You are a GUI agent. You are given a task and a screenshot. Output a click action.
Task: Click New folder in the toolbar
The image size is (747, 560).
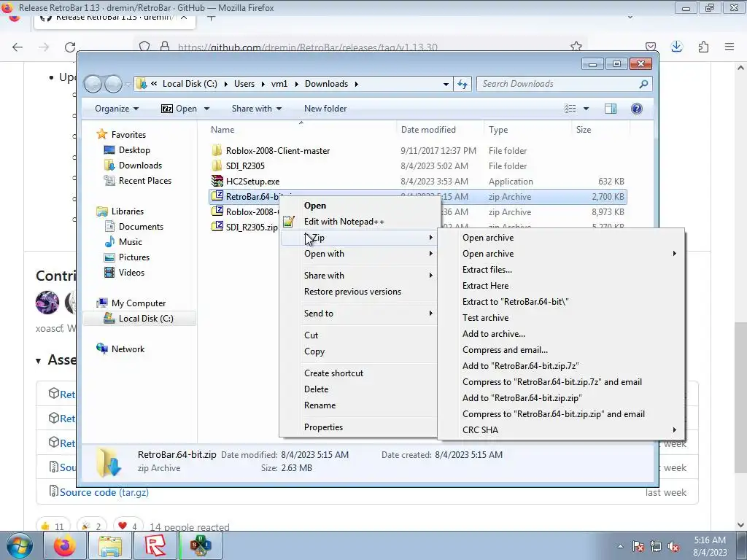click(325, 109)
